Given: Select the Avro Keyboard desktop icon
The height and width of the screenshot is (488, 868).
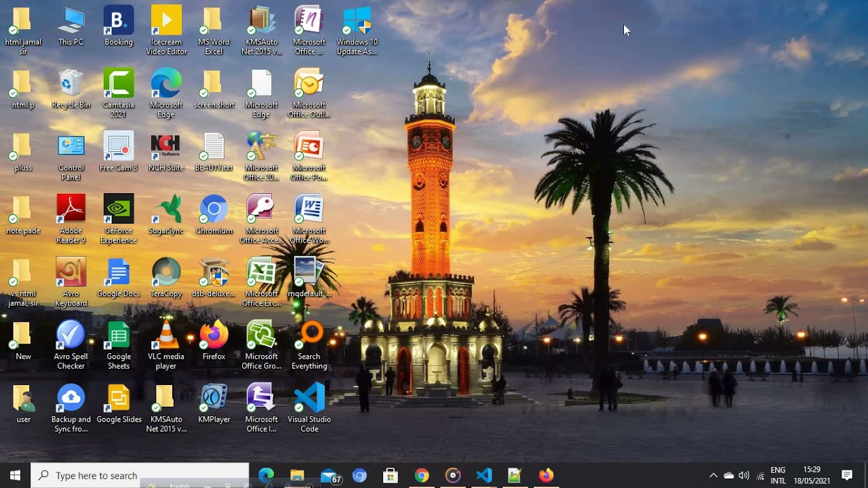Looking at the screenshot, I should tap(71, 283).
